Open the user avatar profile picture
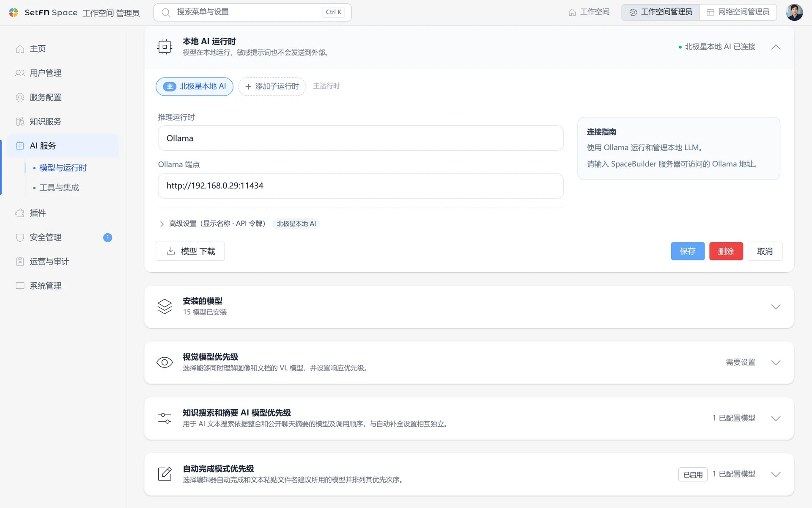The image size is (812, 508). point(794,12)
